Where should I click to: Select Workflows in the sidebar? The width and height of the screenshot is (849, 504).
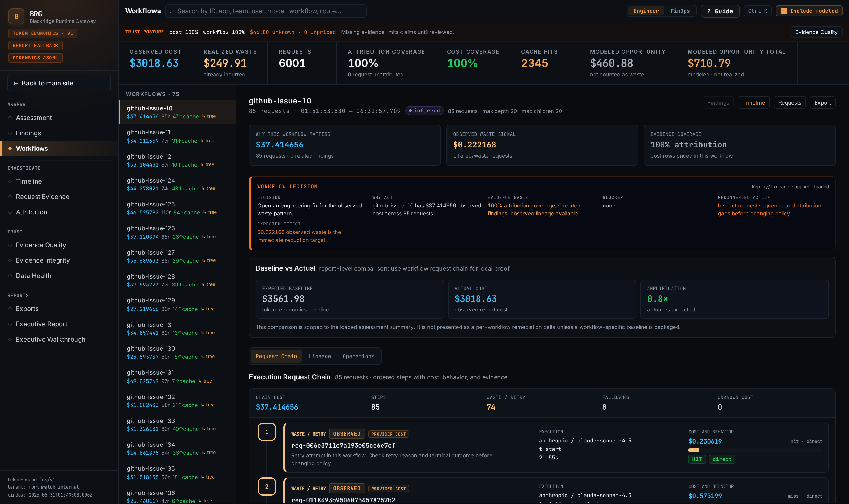(59, 148)
